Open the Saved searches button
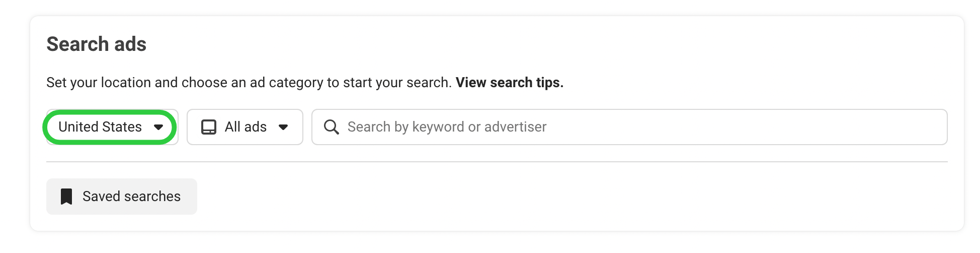The image size is (980, 253). (122, 197)
